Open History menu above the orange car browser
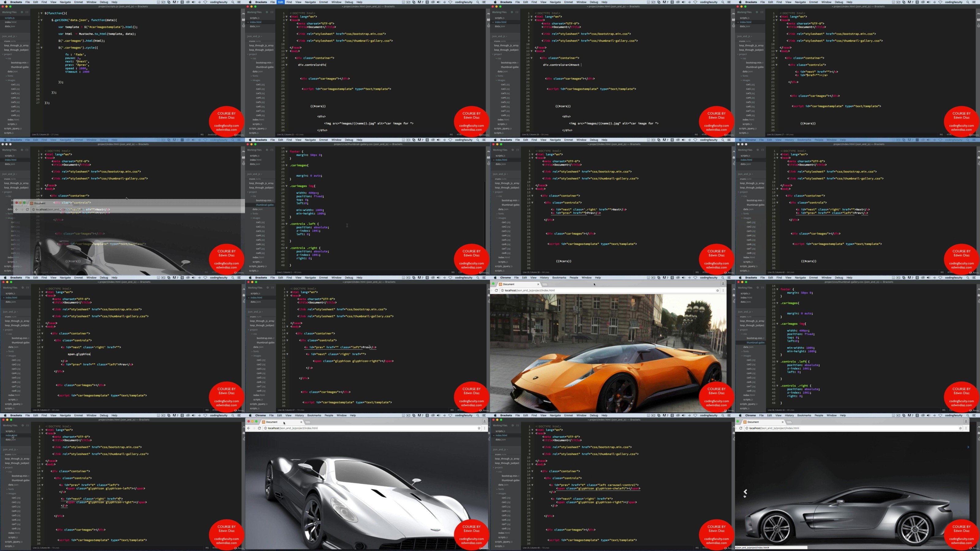The image size is (980, 551). pos(544,278)
